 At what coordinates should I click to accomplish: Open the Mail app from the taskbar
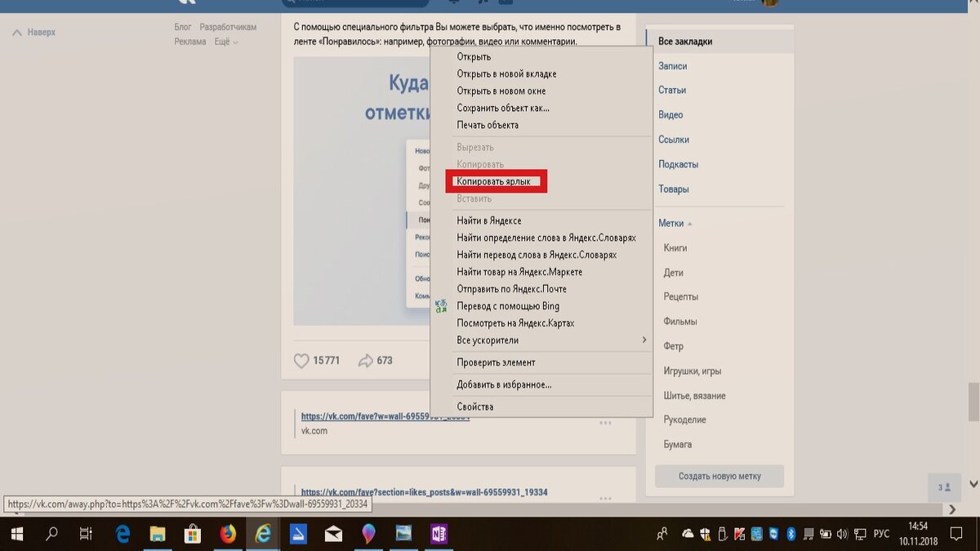pos(333,534)
